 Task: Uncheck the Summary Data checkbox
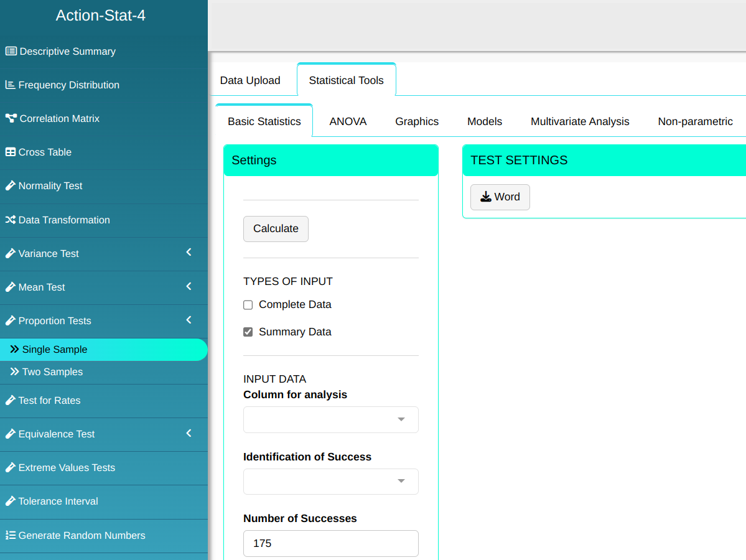[x=248, y=332]
